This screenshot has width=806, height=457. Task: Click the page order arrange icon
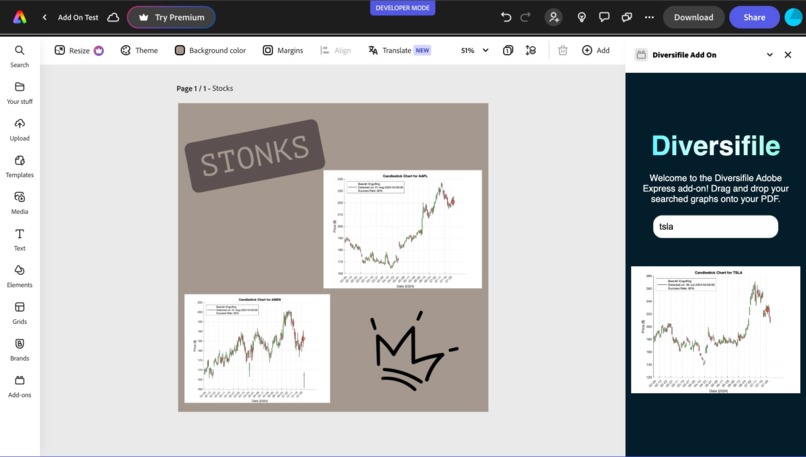pos(530,50)
